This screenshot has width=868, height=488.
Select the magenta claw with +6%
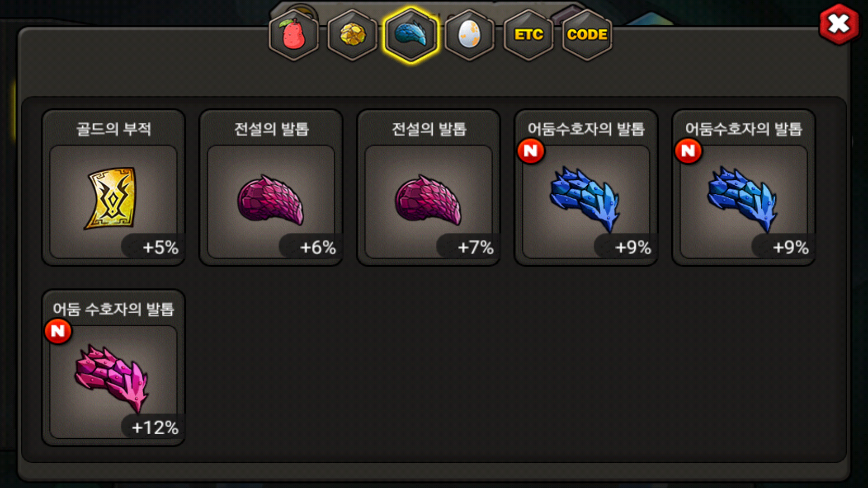(271, 188)
